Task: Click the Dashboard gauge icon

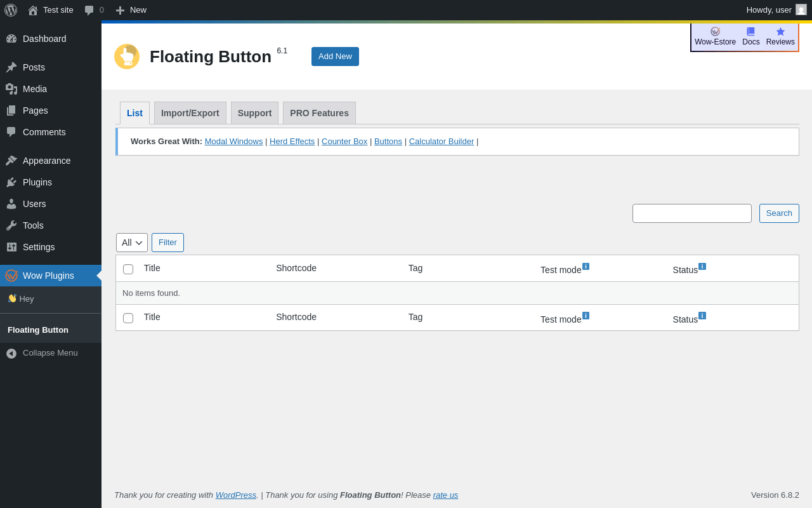Action: 11,39
